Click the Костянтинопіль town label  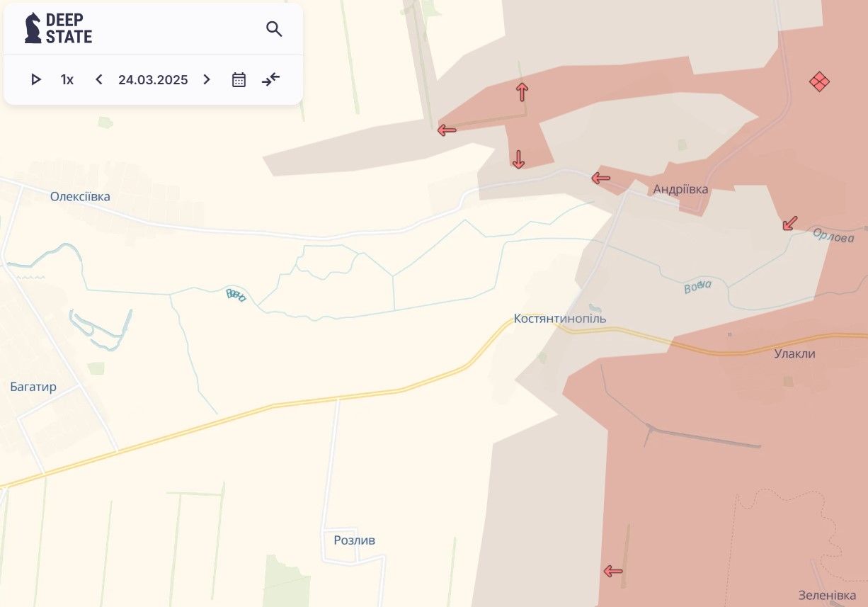coord(560,319)
